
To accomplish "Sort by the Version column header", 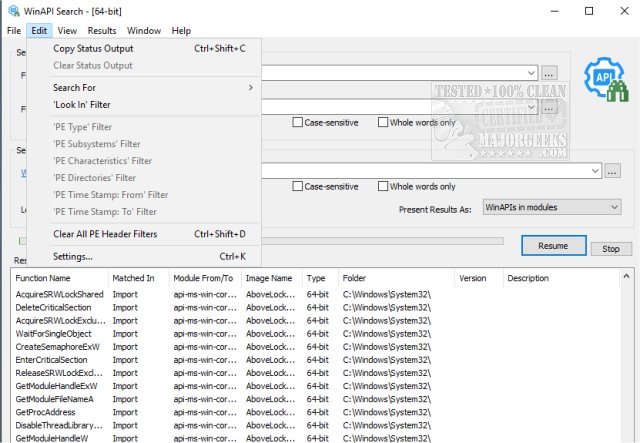I will [478, 278].
